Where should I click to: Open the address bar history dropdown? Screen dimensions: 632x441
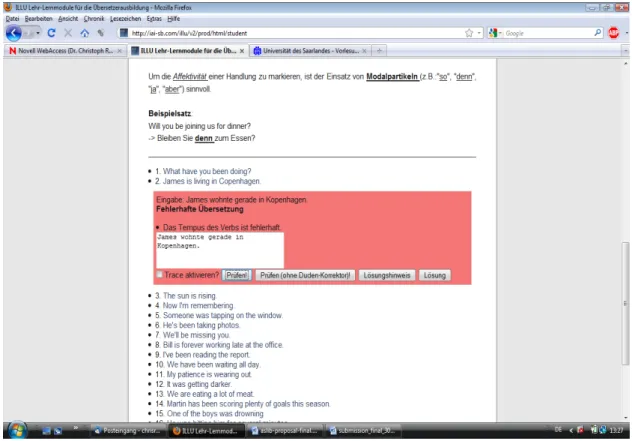[x=479, y=33]
